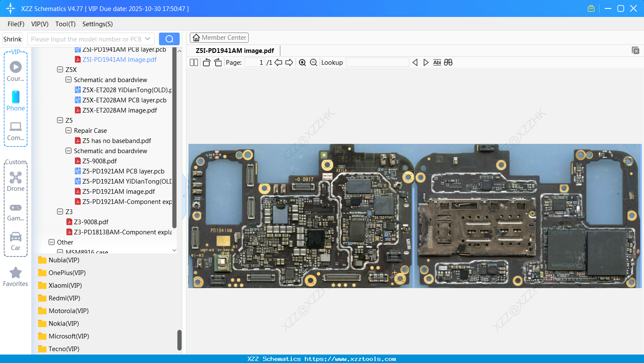The image size is (644, 363).
Task: Collapse the Z5X tree node
Action: (60, 69)
